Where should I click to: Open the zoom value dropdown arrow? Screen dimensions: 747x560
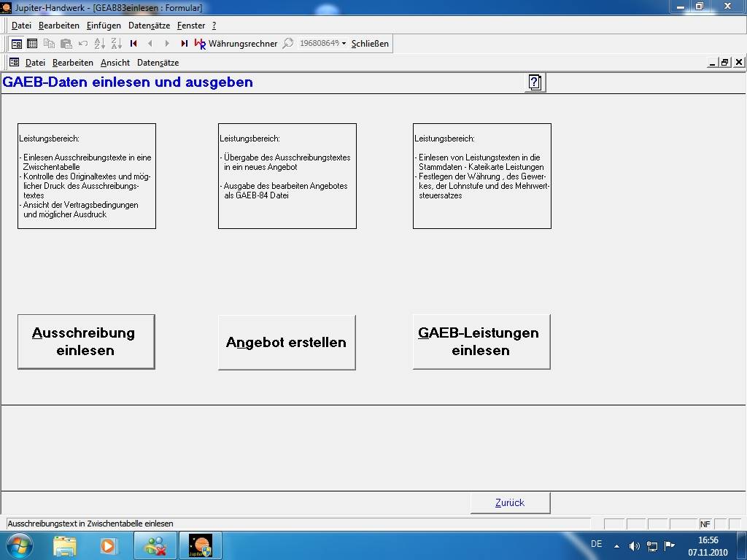coord(344,44)
